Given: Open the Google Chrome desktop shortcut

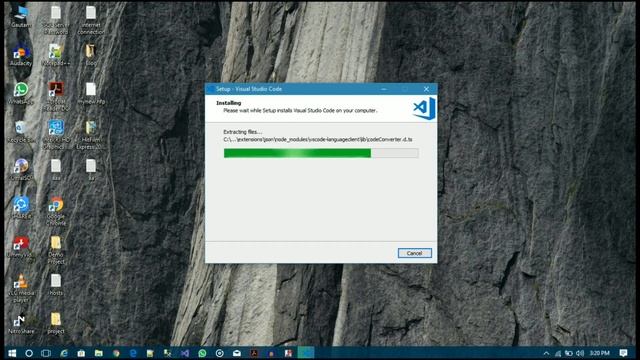Looking at the screenshot, I should coord(56,211).
